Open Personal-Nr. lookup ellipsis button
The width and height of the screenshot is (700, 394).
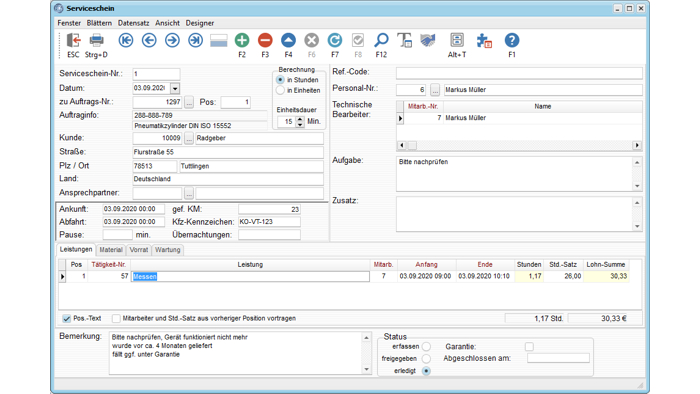pyautogui.click(x=435, y=90)
